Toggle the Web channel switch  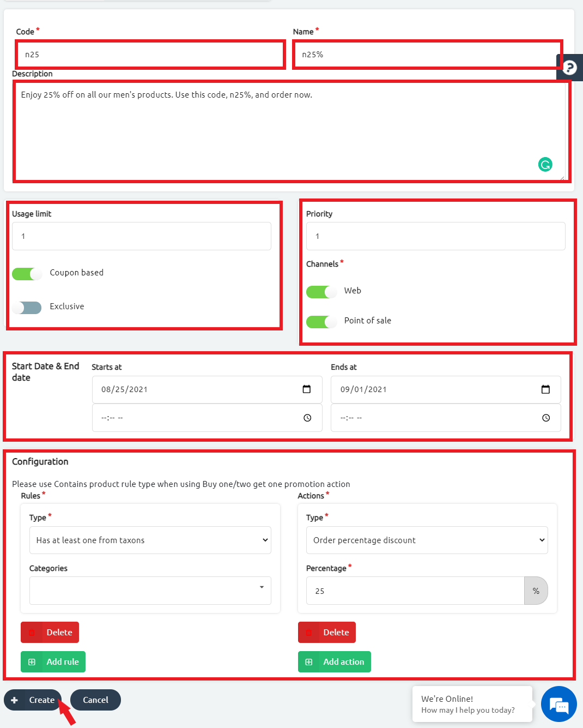coord(321,292)
